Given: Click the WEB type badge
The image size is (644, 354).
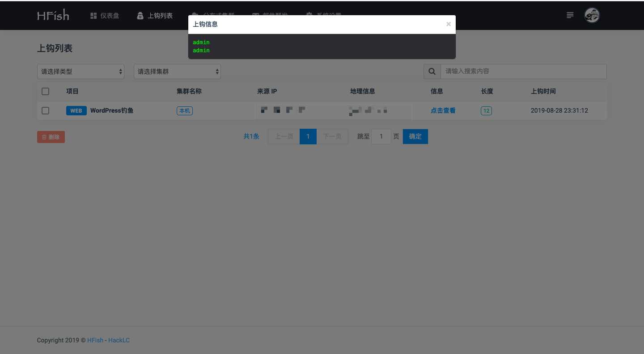Looking at the screenshot, I should [76, 110].
